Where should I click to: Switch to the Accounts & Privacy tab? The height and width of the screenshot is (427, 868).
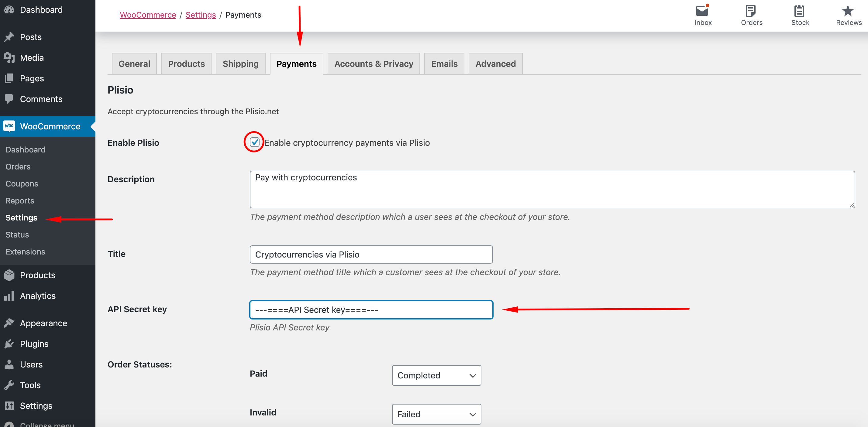tap(373, 64)
